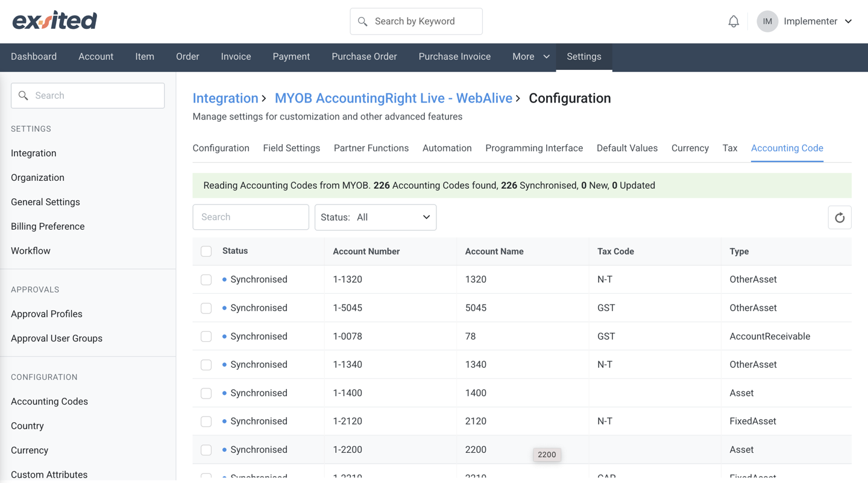Open the Account nav item
The height and width of the screenshot is (483, 868).
pyautogui.click(x=96, y=57)
